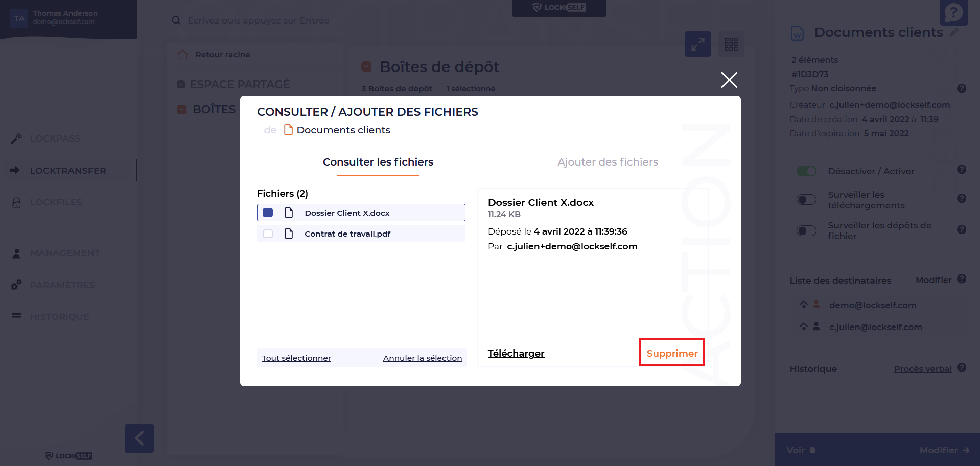Click the home icon for Retour racine

(182, 55)
